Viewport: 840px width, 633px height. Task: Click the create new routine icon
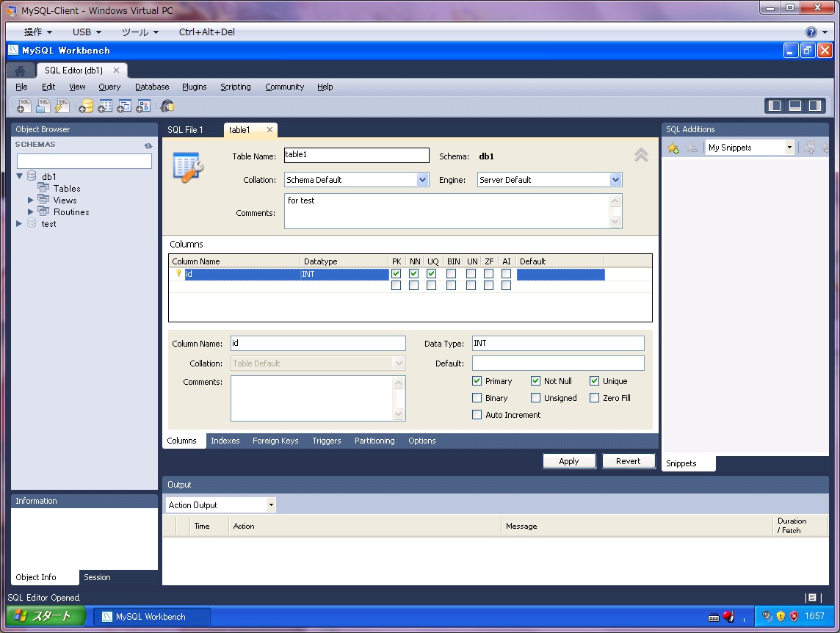[x=143, y=106]
